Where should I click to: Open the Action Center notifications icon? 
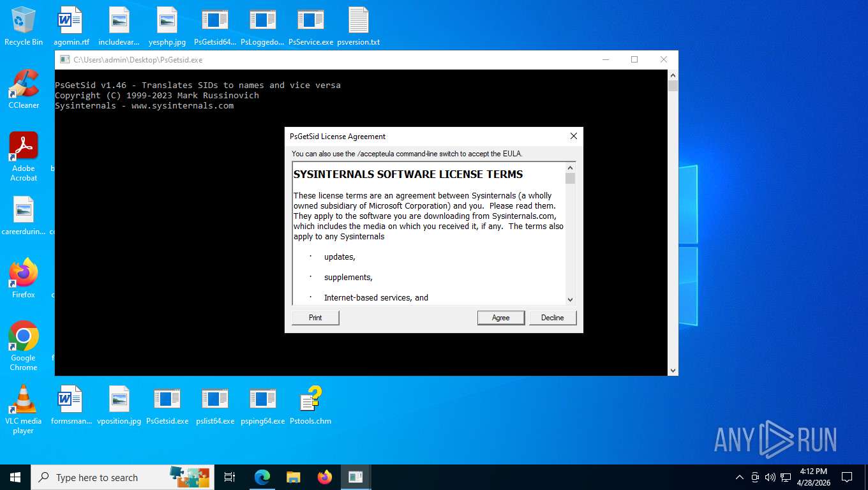click(x=847, y=477)
